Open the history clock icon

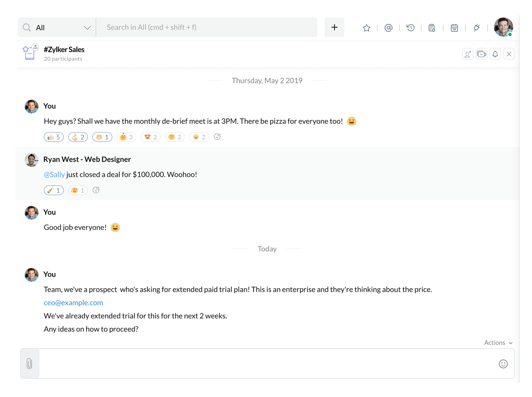pos(410,28)
